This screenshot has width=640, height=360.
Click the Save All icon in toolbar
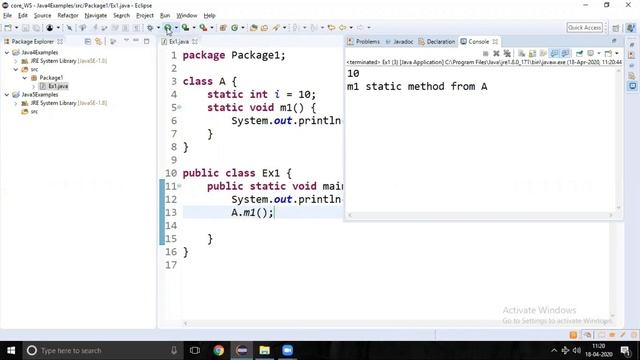36,28
